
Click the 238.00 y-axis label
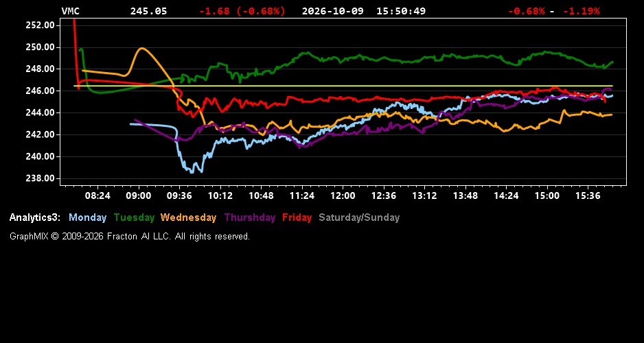coord(41,178)
